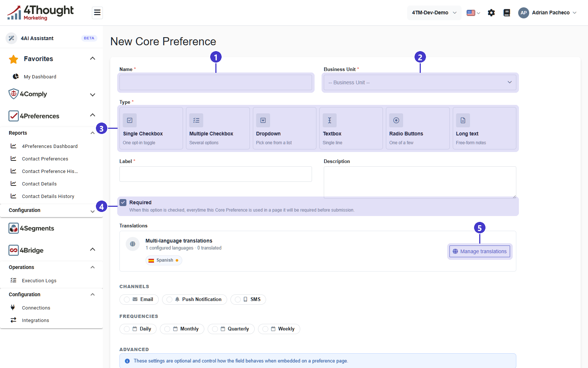Open My Dashboard
Viewport: 588px width, 368px height.
[40, 77]
